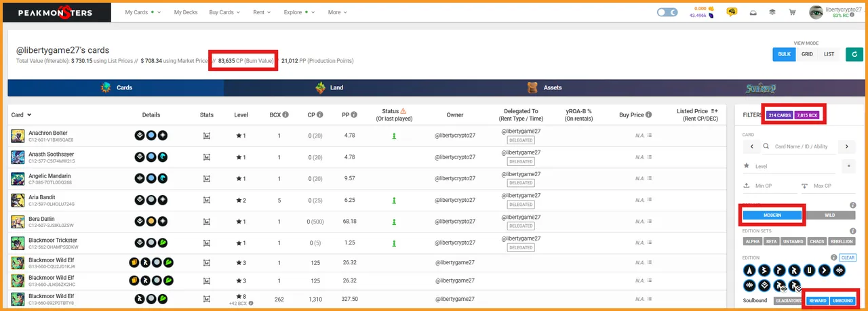Click the Status column warning icon
Image resolution: width=868 pixels, height=311 pixels.
coord(403,111)
